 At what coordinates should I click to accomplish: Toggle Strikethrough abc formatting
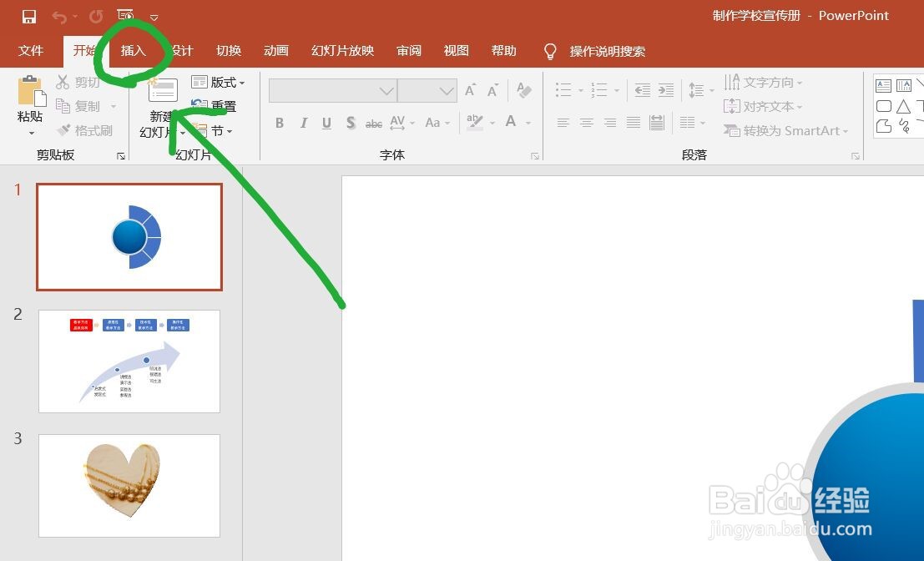click(374, 124)
